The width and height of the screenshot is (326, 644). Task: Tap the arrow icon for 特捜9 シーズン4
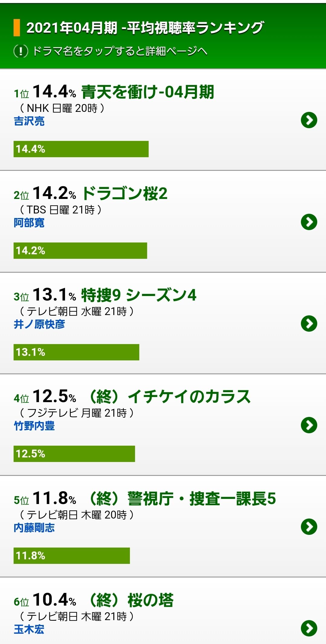(x=309, y=324)
